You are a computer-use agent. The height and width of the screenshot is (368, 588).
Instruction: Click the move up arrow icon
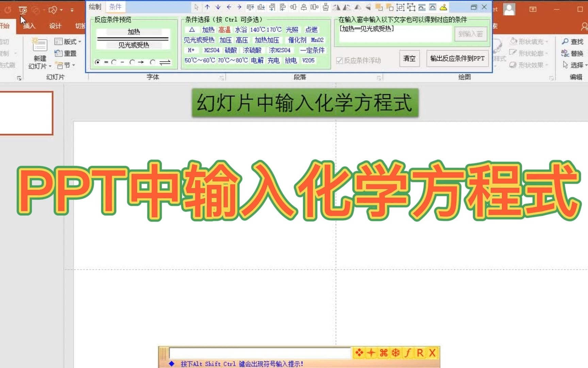pos(207,7)
